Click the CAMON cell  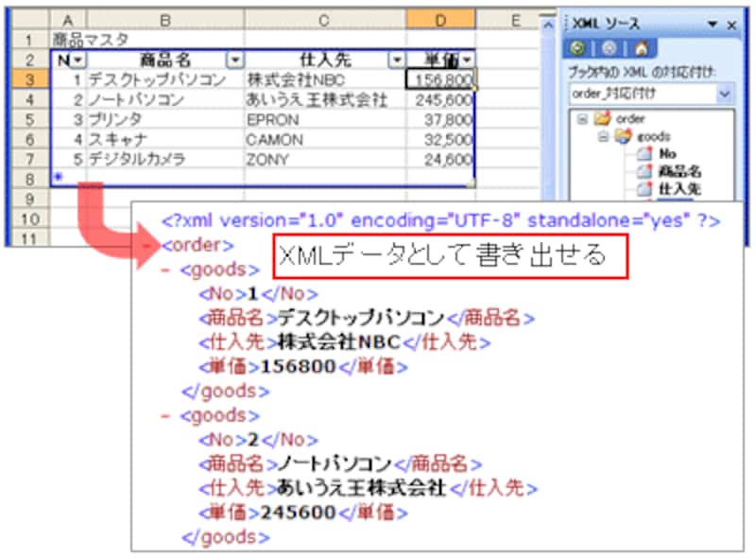(x=324, y=139)
